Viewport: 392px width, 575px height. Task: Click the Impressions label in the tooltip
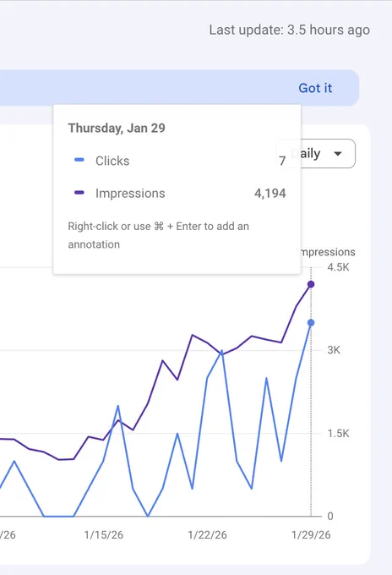pyautogui.click(x=130, y=194)
